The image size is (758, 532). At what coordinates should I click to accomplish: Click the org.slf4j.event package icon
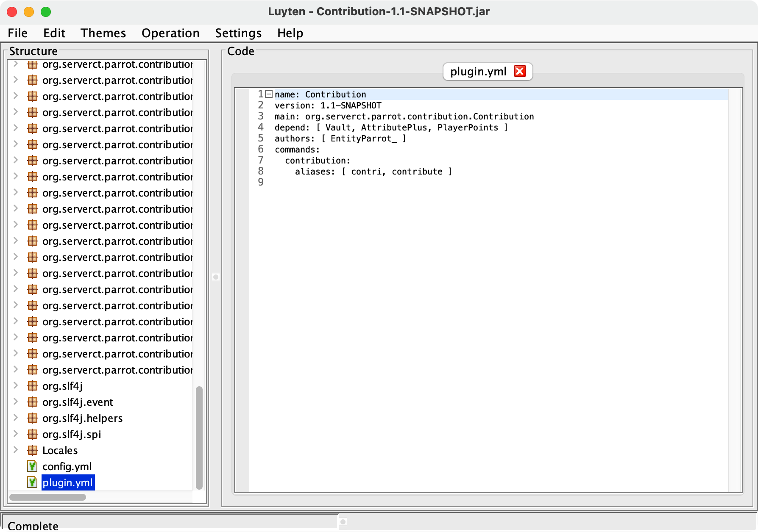tap(32, 402)
